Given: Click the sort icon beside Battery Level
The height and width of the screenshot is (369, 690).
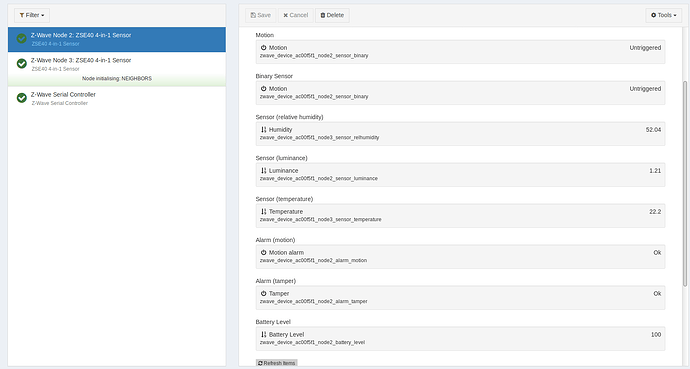Looking at the screenshot, I should [x=264, y=334].
